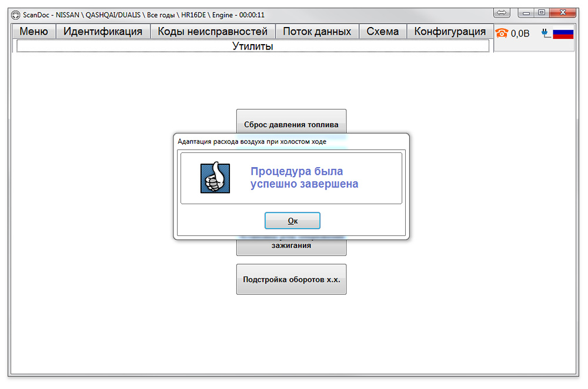Click the blue connection plug icon
The height and width of the screenshot is (389, 588).
click(x=546, y=34)
